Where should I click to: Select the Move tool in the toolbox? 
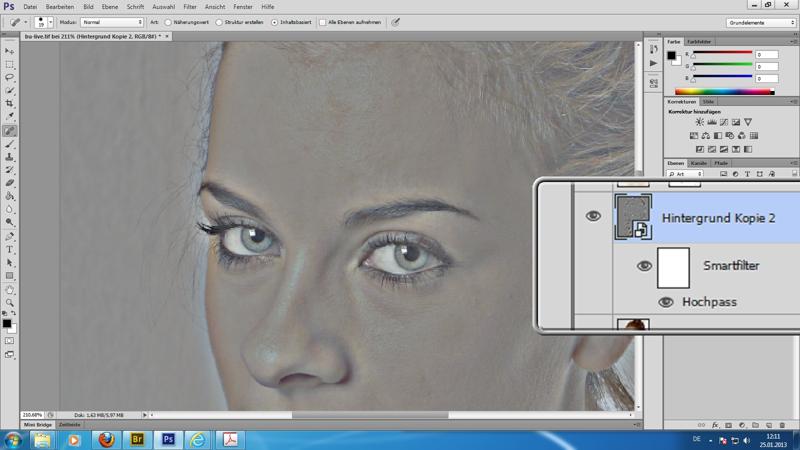point(10,51)
